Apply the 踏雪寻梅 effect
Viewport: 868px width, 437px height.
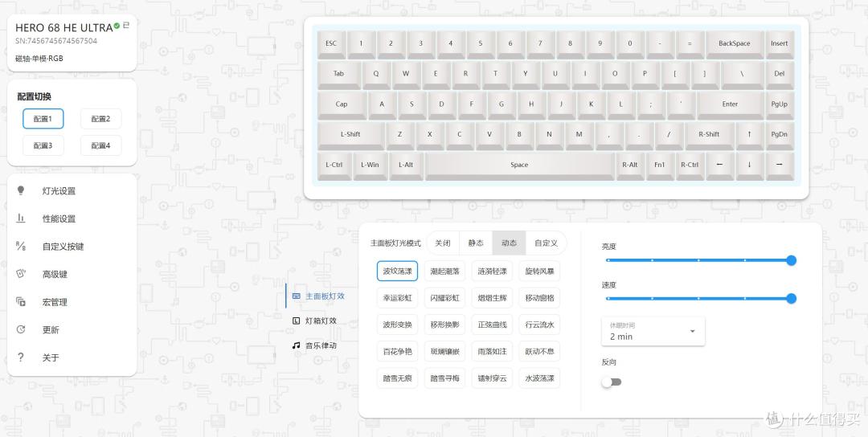pyautogui.click(x=445, y=378)
